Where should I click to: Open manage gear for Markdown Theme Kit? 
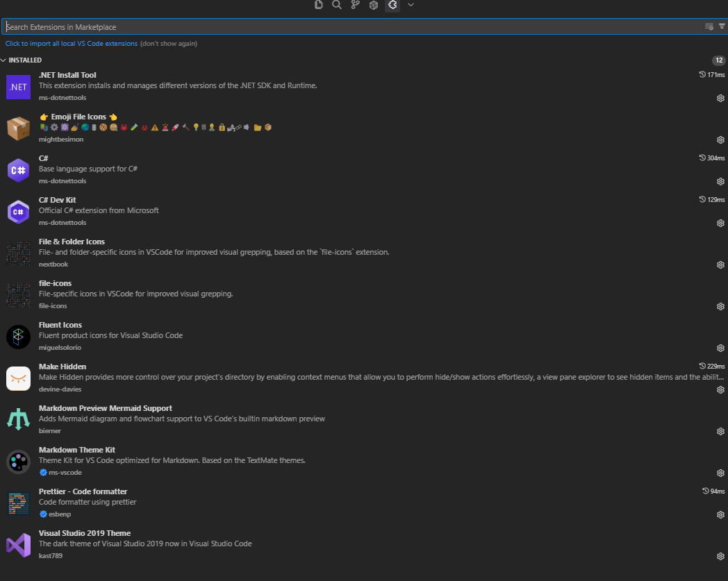(x=720, y=473)
